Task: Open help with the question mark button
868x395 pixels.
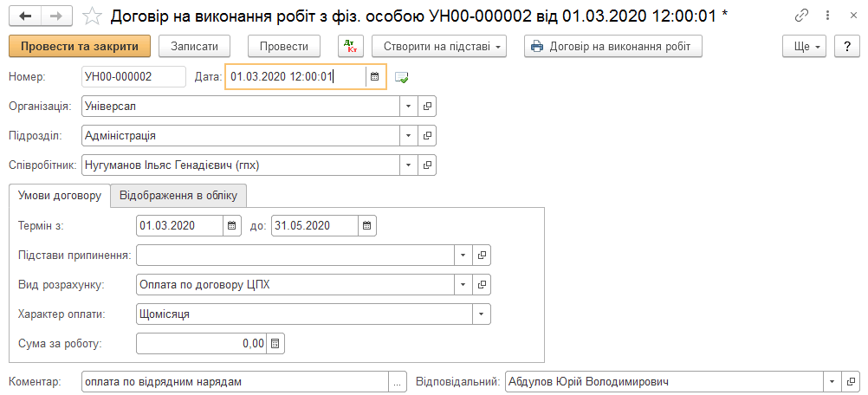Action: (x=847, y=47)
